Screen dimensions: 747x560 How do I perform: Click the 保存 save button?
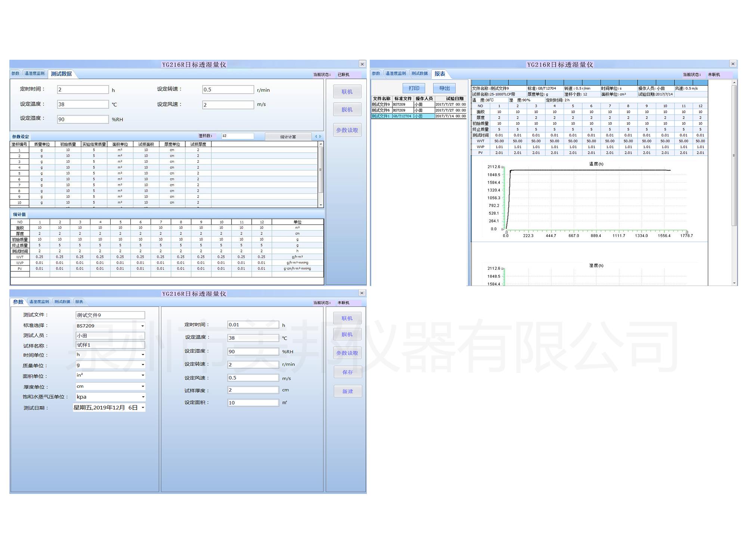coord(347,372)
